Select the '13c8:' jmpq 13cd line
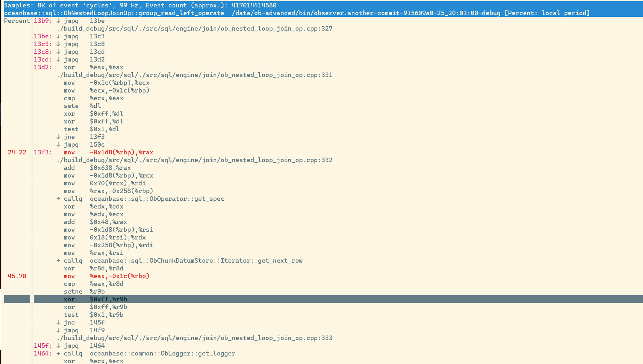Image resolution: width=643 pixels, height=364 pixels. tap(69, 52)
